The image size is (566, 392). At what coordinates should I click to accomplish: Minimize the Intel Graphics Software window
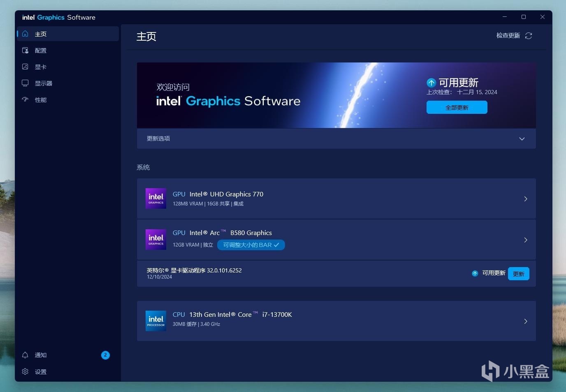click(x=505, y=17)
